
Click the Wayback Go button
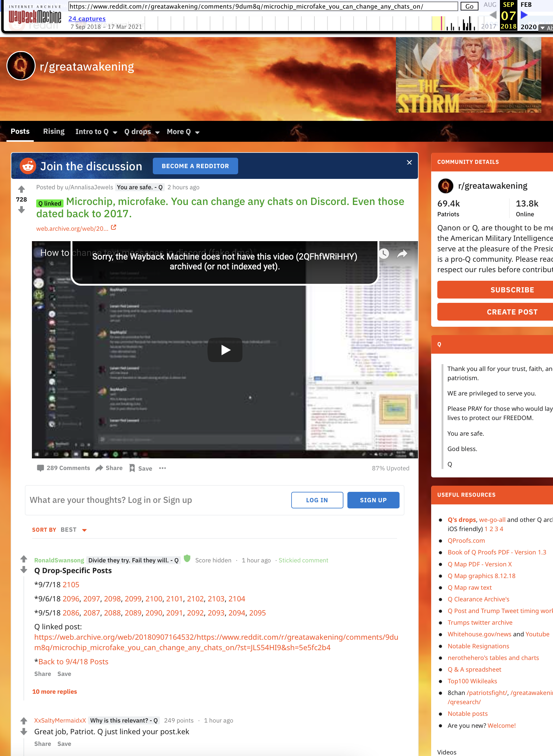[469, 6]
